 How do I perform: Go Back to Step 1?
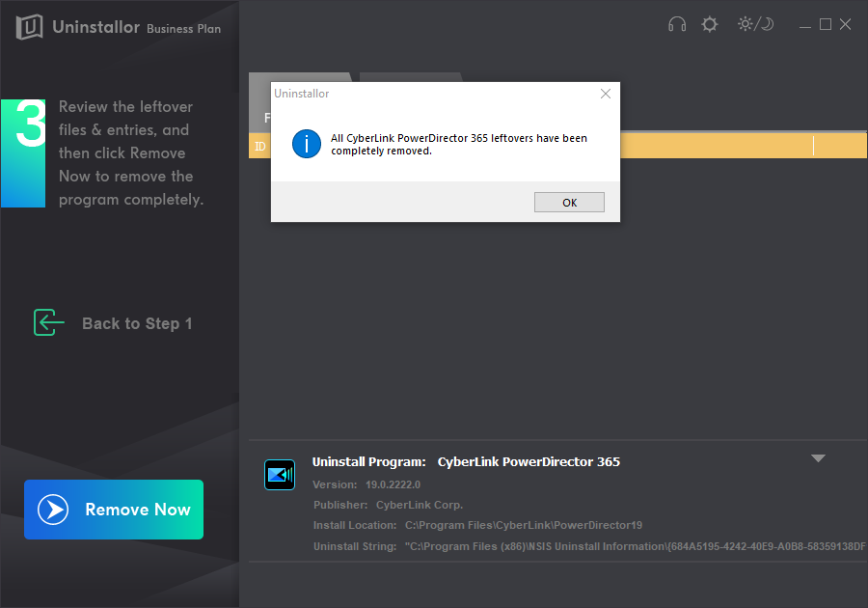click(113, 323)
